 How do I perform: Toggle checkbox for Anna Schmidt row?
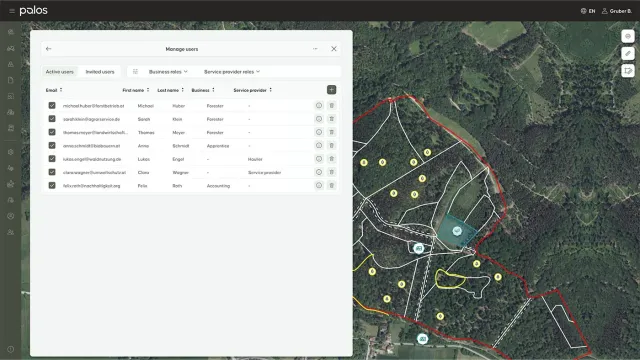52,145
